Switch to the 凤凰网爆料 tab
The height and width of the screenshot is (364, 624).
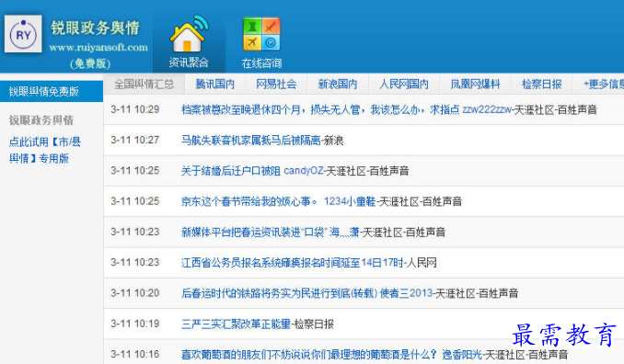click(x=475, y=84)
